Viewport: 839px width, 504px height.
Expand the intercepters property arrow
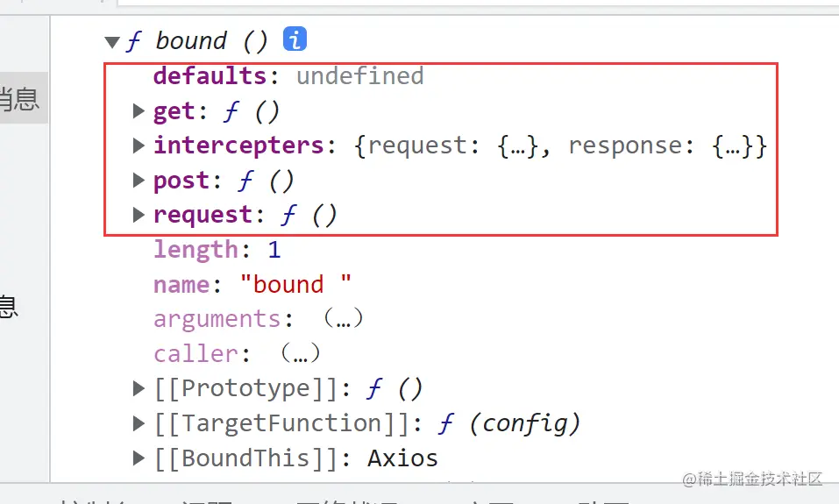click(x=139, y=146)
